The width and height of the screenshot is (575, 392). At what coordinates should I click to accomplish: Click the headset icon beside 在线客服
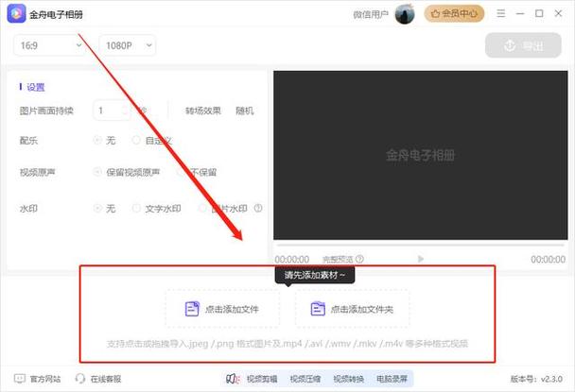[x=80, y=379]
